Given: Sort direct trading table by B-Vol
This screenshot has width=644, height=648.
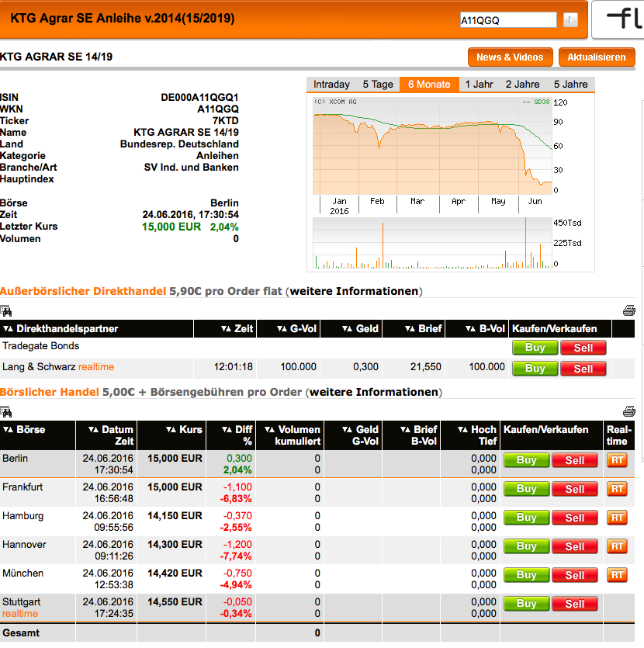Looking at the screenshot, I should (470, 328).
